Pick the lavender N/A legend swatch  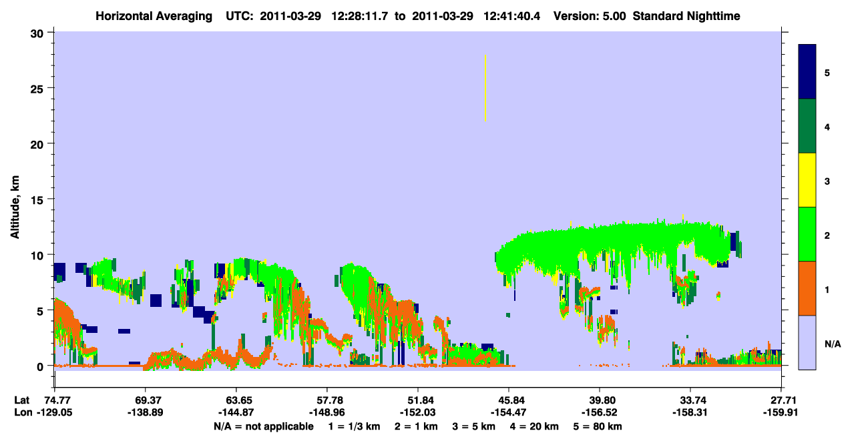pos(807,342)
